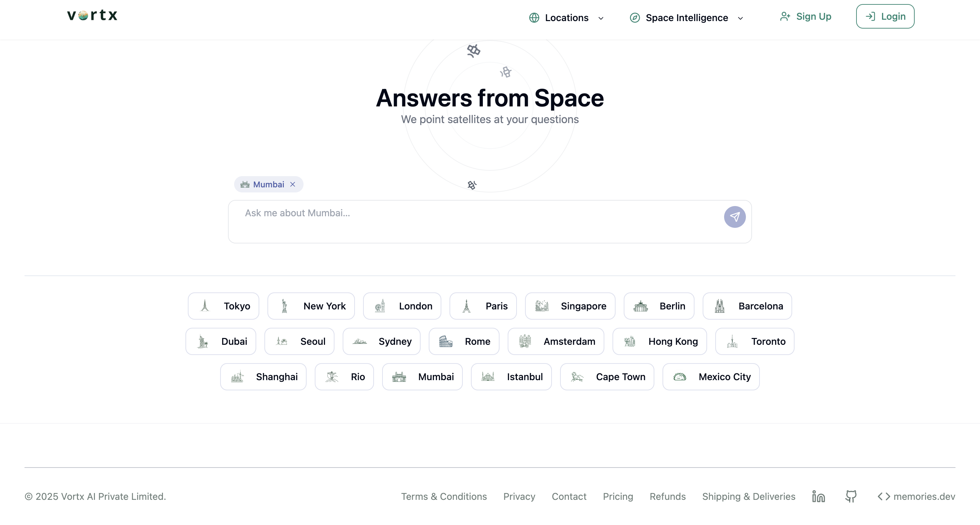This screenshot has width=980, height=525.
Task: Open the GitHub icon in footer
Action: pos(851,496)
